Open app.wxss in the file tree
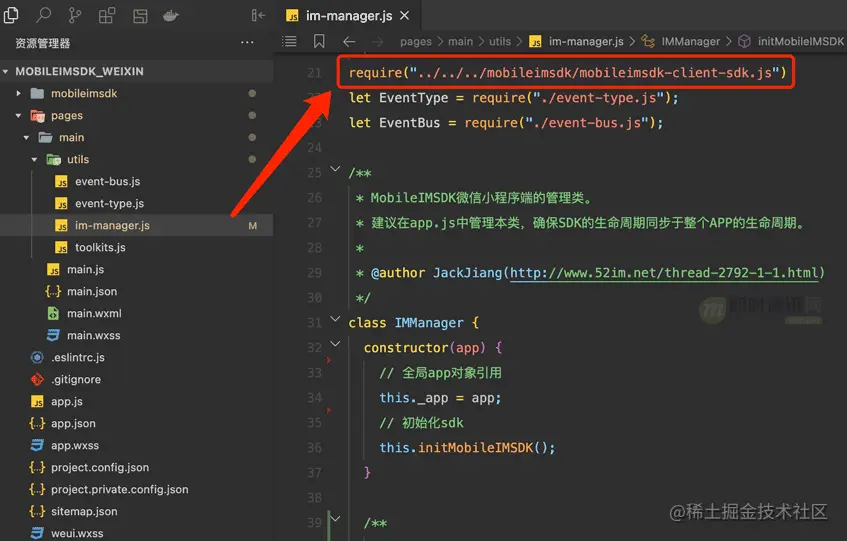This screenshot has width=847, height=541. [75, 445]
